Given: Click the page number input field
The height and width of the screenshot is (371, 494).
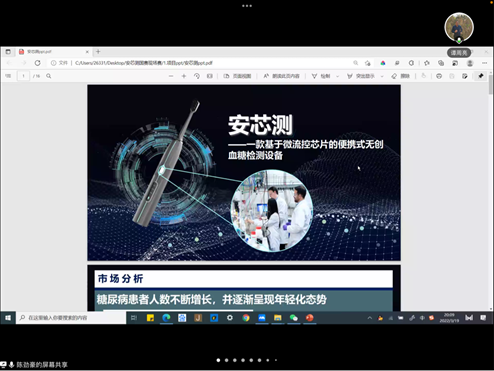Looking at the screenshot, I should click(23, 76).
